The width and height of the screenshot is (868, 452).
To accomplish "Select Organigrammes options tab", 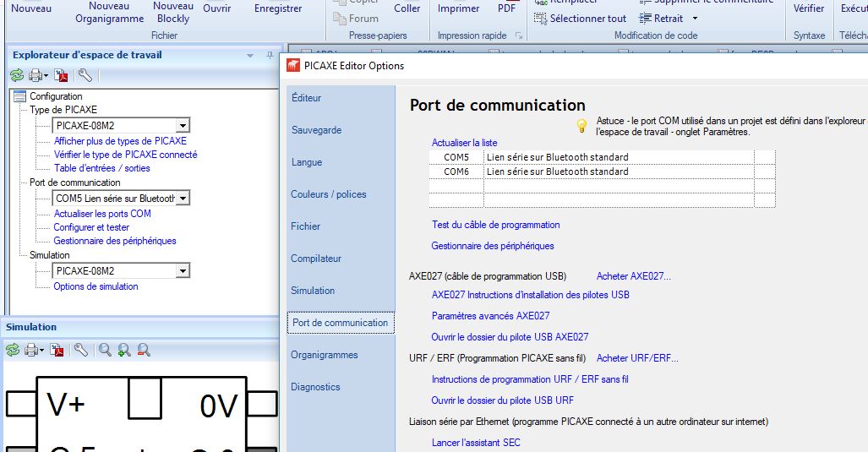I will click(325, 355).
